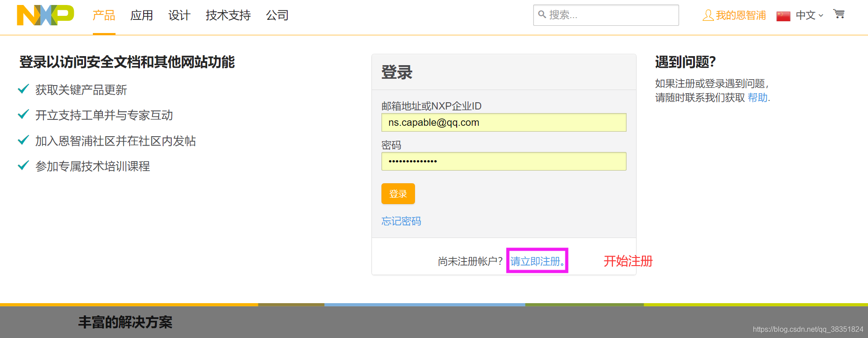Select the text 开立支持工单并与专家互动
The width and height of the screenshot is (868, 338).
point(104,115)
